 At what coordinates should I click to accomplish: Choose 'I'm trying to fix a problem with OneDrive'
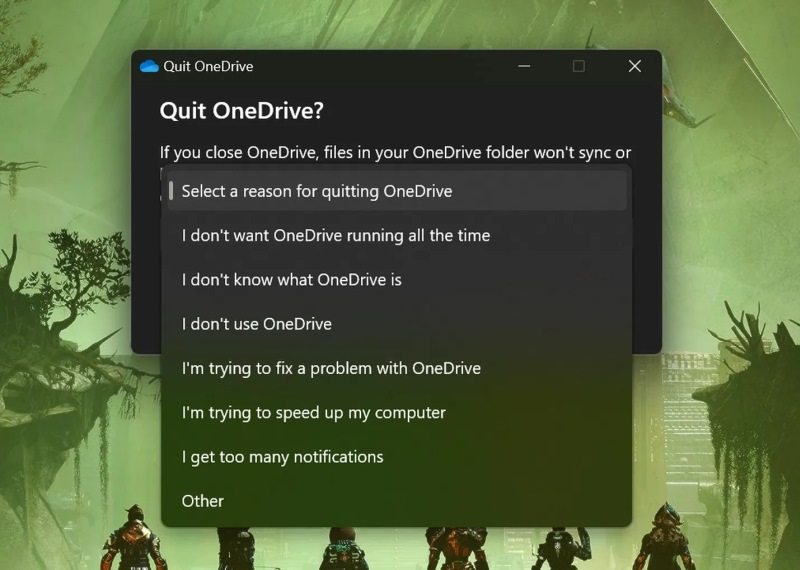tap(397, 368)
